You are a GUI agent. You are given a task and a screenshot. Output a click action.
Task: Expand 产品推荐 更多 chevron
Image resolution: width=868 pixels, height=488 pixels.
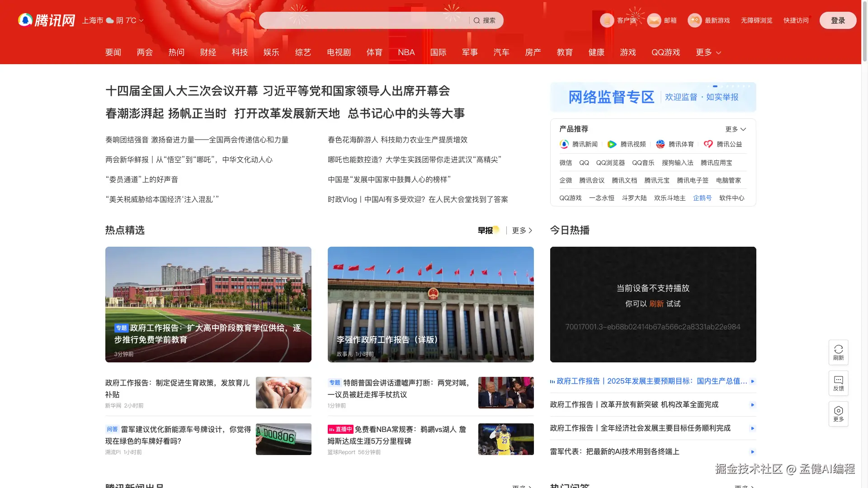tap(743, 129)
